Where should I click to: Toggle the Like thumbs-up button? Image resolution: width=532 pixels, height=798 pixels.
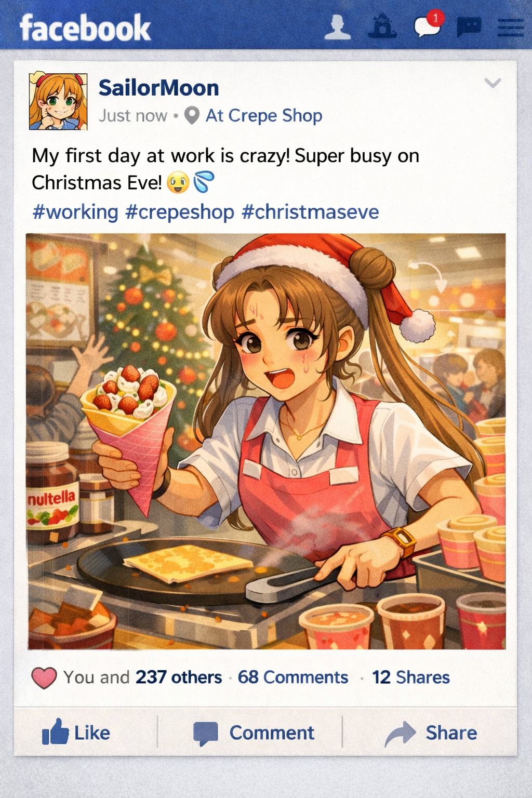tap(76, 733)
